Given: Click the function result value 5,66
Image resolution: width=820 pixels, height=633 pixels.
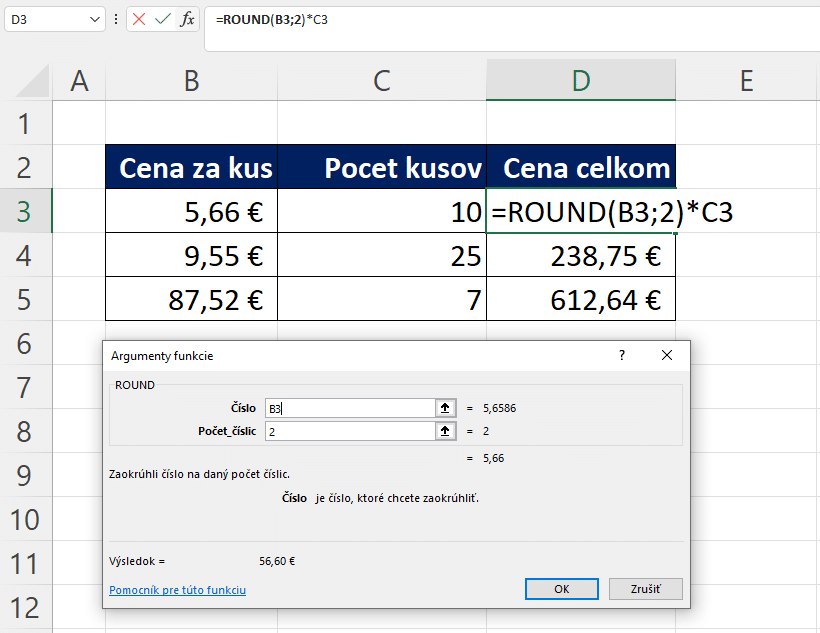Looking at the screenshot, I should point(494,458).
